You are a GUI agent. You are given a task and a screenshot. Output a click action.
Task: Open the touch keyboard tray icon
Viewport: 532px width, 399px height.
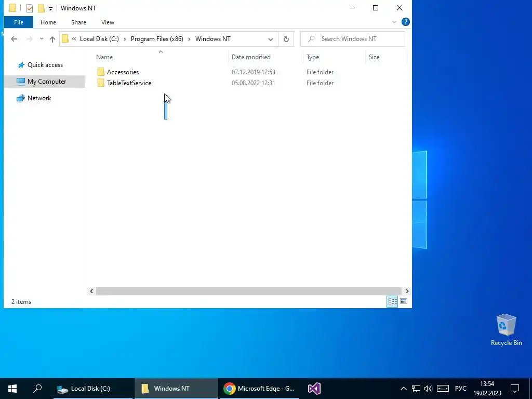pos(443,389)
